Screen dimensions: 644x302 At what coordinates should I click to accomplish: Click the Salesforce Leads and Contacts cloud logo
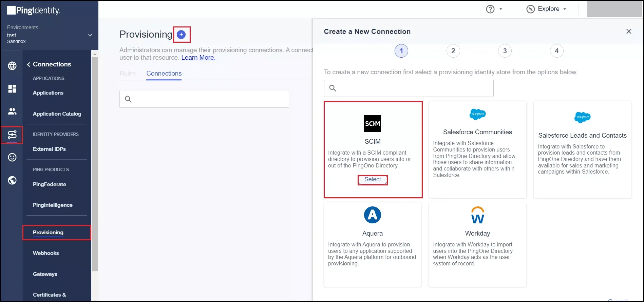pos(582,117)
